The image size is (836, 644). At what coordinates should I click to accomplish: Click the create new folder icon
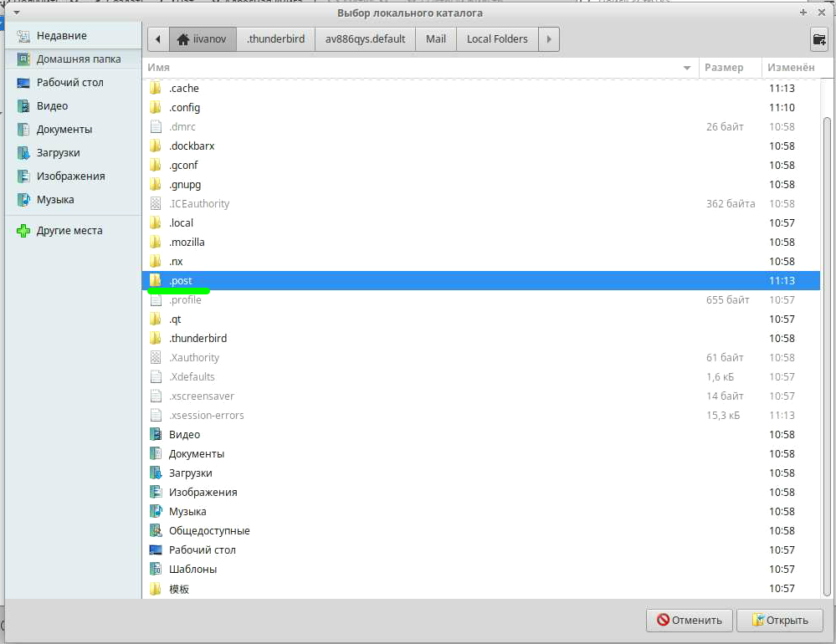pos(819,38)
